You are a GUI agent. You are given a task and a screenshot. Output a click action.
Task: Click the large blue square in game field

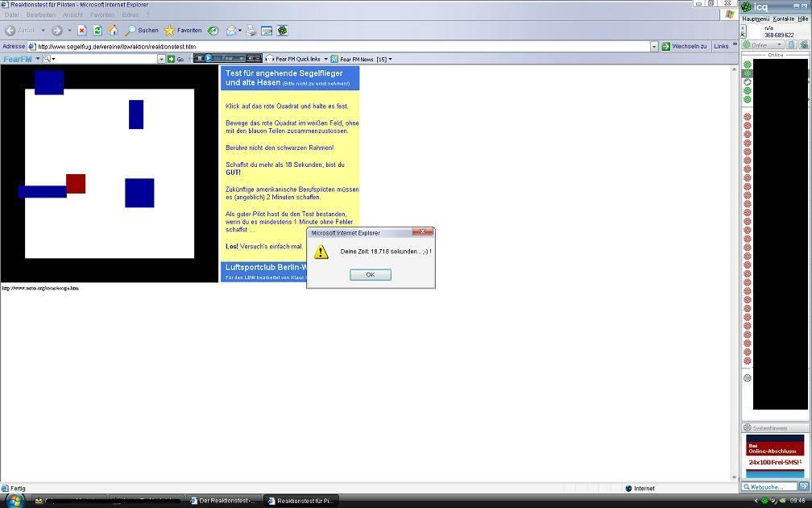point(139,193)
